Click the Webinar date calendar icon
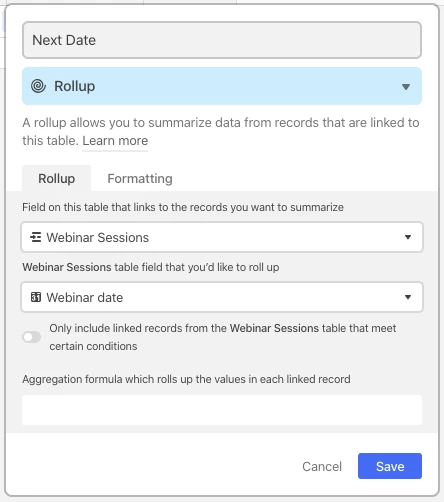444x502 pixels. tap(36, 297)
